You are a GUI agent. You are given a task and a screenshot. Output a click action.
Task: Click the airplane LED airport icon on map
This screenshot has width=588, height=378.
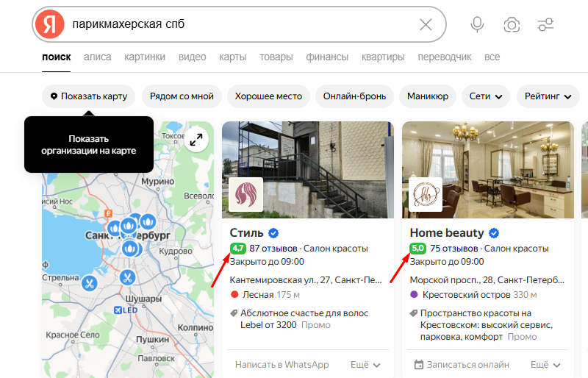118,310
